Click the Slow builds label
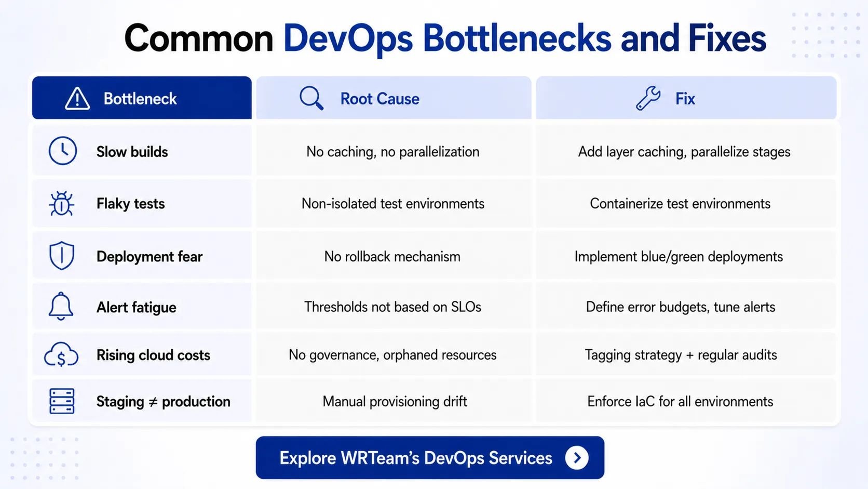Image resolution: width=868 pixels, height=489 pixels. (132, 152)
